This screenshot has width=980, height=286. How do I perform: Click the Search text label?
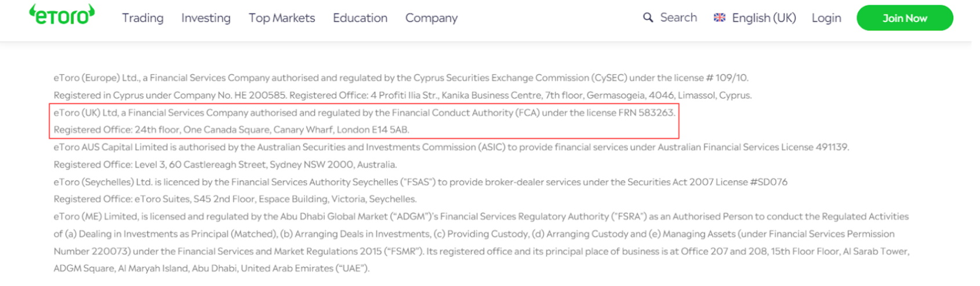pos(678,18)
